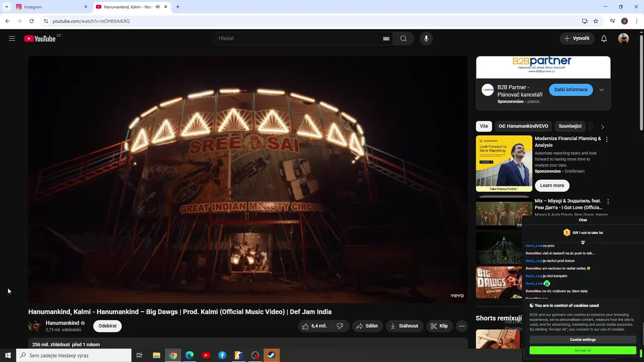The width and height of the screenshot is (644, 362).
Task: Open a new browser tab
Action: (x=178, y=7)
